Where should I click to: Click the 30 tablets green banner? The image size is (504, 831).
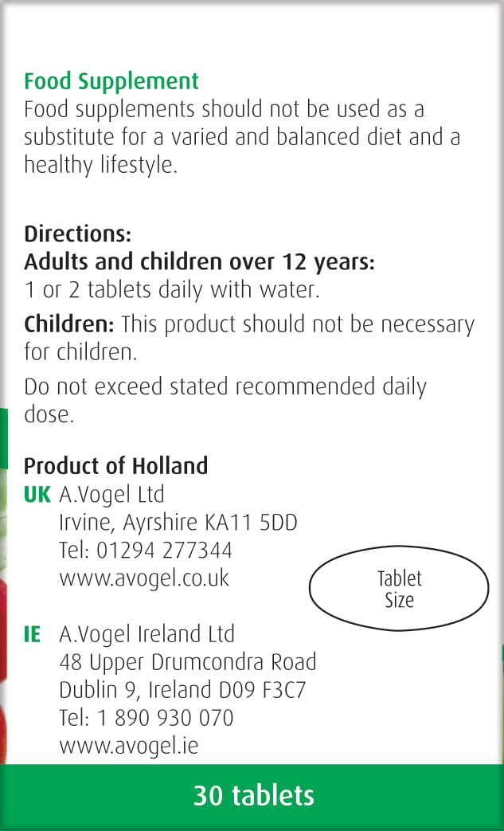[253, 795]
